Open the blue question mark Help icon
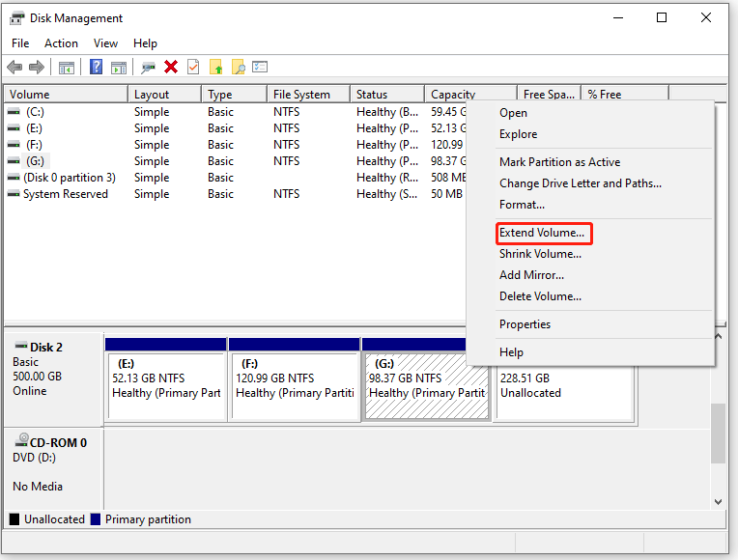The height and width of the screenshot is (560, 738). tap(96, 67)
